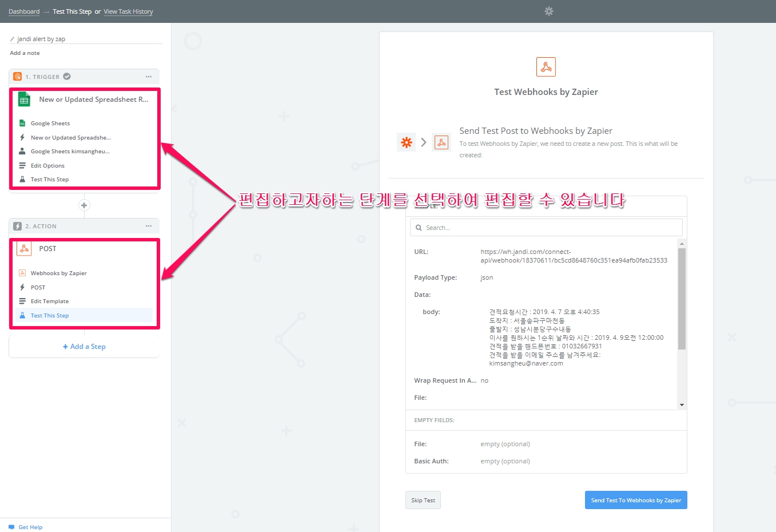Select Edit Template in action step
Viewport: 776px width, 532px height.
[x=50, y=301]
